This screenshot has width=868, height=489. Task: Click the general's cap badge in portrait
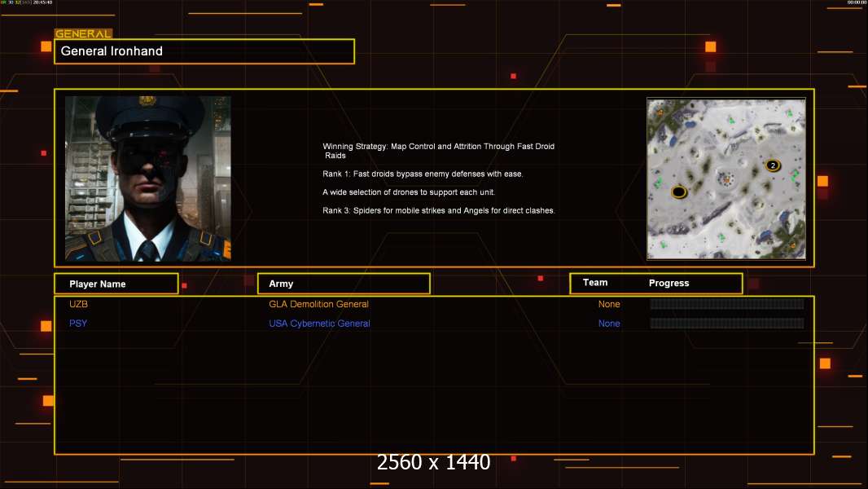tap(147, 101)
